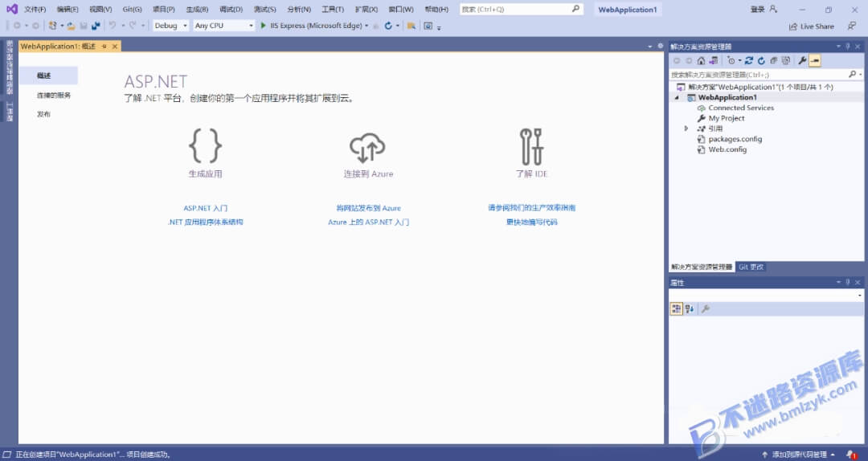This screenshot has width=868, height=461.
Task: Click the browser refresh icon in toolbar
Action: (388, 26)
